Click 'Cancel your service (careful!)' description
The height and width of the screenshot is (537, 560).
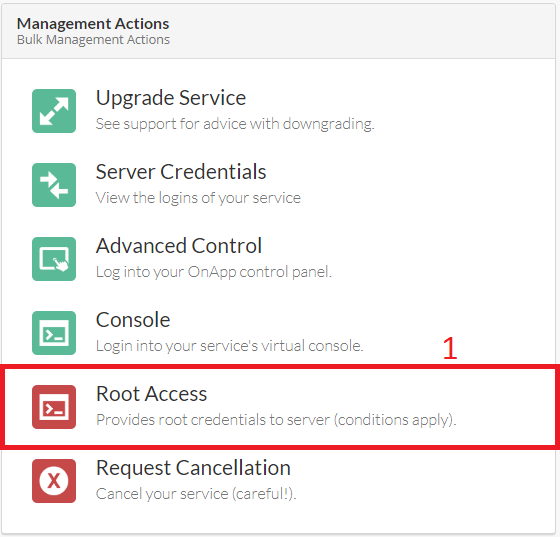click(x=196, y=494)
